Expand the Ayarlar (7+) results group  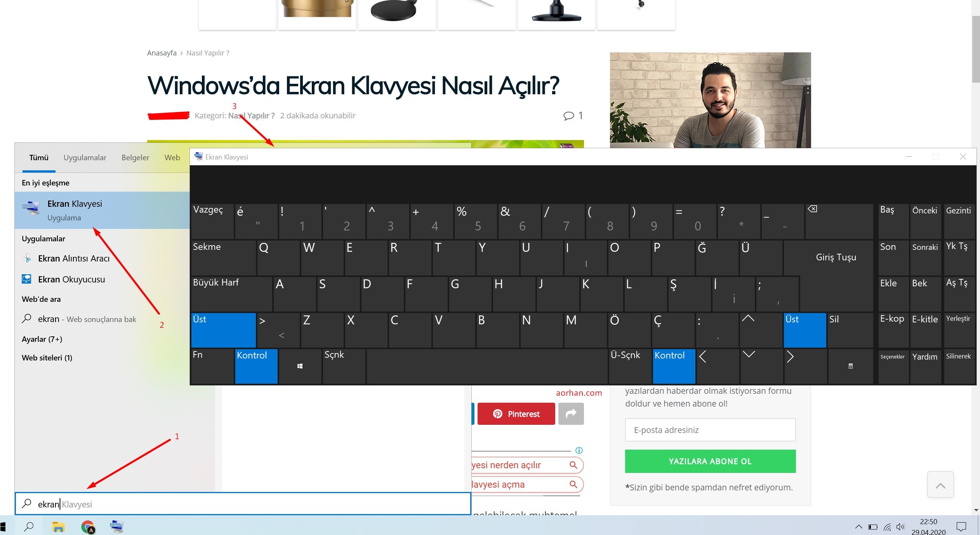(x=42, y=339)
